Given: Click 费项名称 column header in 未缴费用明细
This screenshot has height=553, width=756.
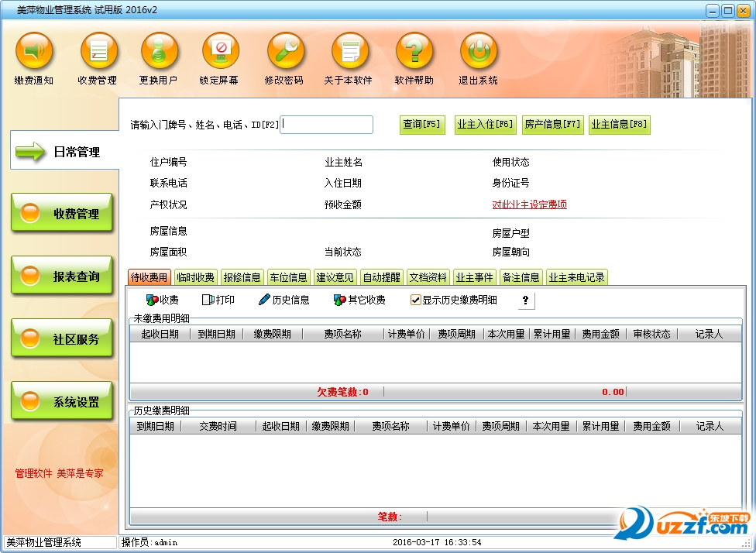Looking at the screenshot, I should pos(343,334).
